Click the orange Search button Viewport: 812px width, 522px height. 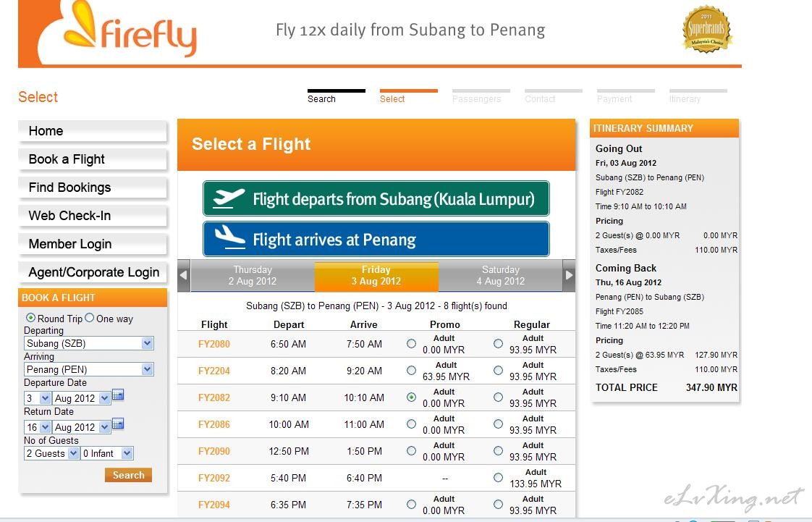pyautogui.click(x=128, y=475)
